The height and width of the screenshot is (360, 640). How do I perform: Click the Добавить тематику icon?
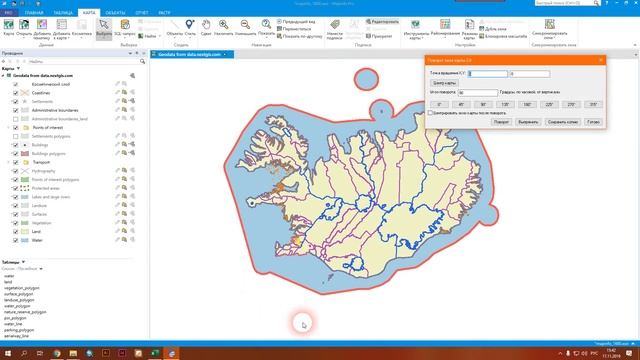[x=42, y=25]
